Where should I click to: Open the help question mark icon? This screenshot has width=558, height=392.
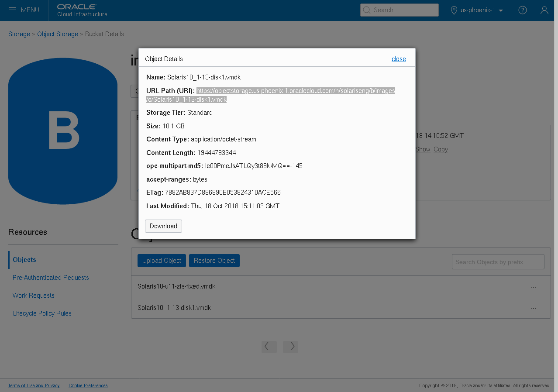(x=523, y=10)
